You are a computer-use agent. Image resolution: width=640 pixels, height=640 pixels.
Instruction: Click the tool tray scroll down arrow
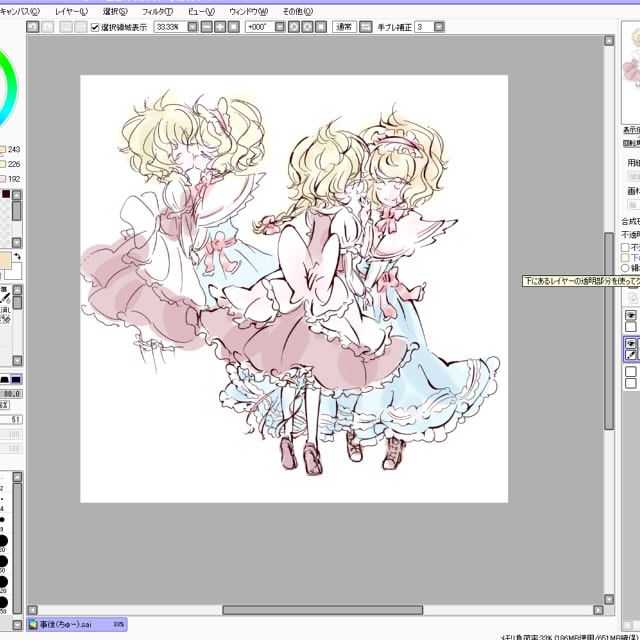17,360
